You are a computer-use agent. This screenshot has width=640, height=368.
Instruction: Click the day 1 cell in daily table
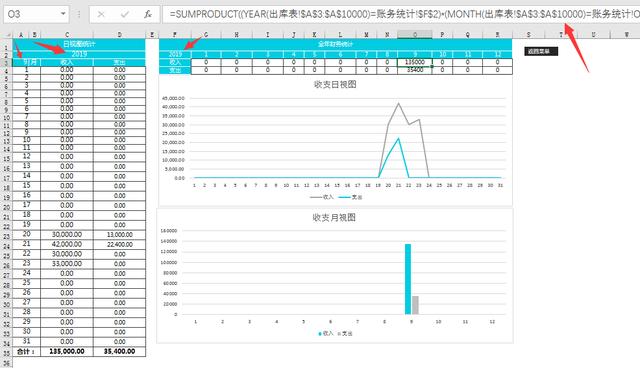(27, 70)
